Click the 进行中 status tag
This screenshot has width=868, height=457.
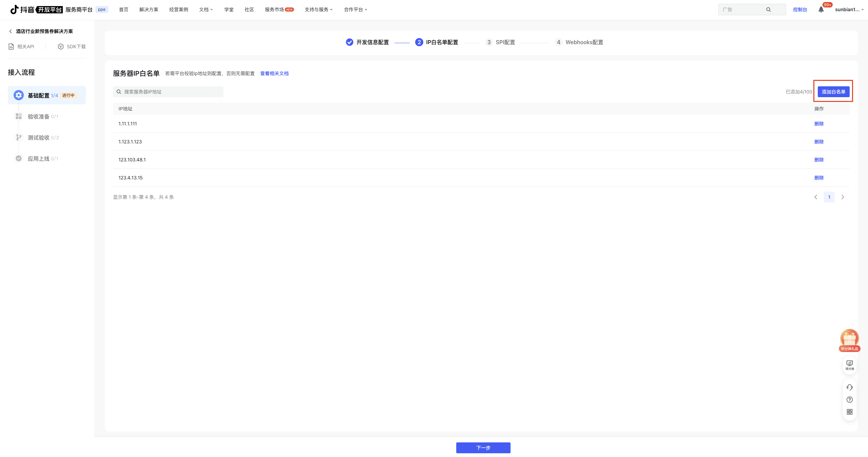point(68,95)
